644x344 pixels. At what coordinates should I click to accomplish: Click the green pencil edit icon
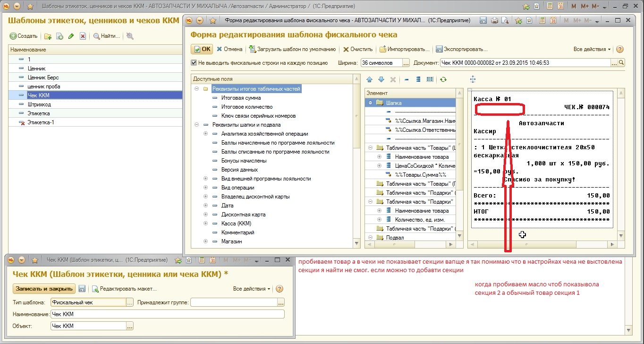pos(71,36)
